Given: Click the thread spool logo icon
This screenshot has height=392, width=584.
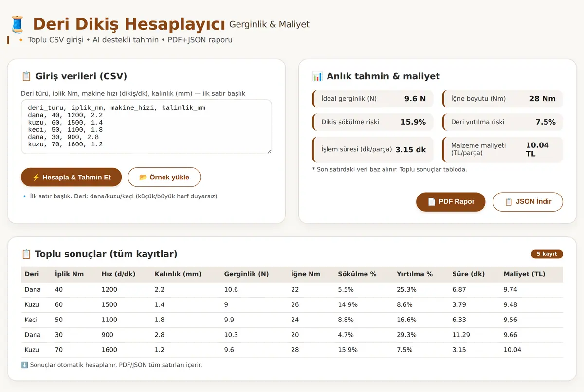Looking at the screenshot, I should (18, 24).
